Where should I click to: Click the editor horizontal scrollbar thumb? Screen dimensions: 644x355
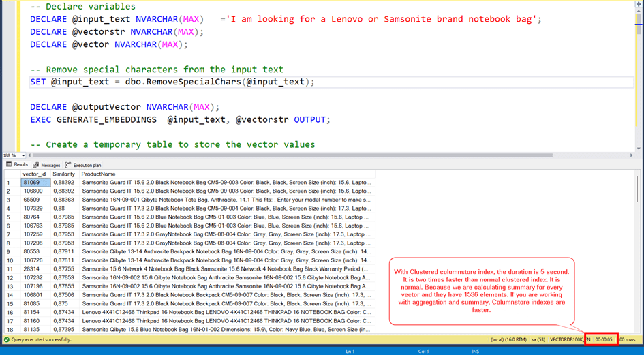click(x=293, y=155)
